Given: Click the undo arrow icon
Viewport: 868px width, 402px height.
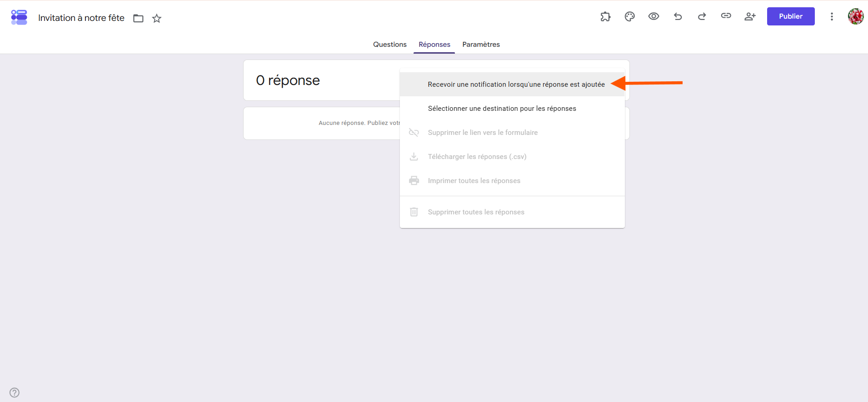Looking at the screenshot, I should point(678,16).
